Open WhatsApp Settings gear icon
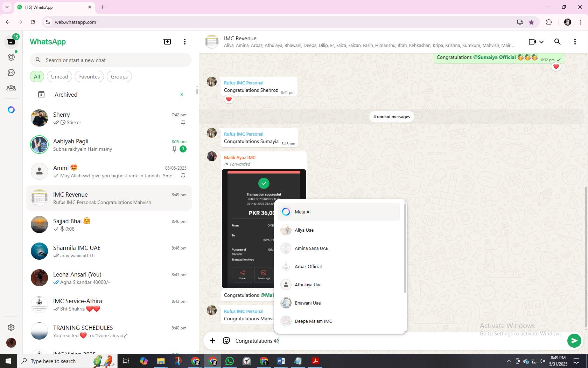 coord(11,327)
